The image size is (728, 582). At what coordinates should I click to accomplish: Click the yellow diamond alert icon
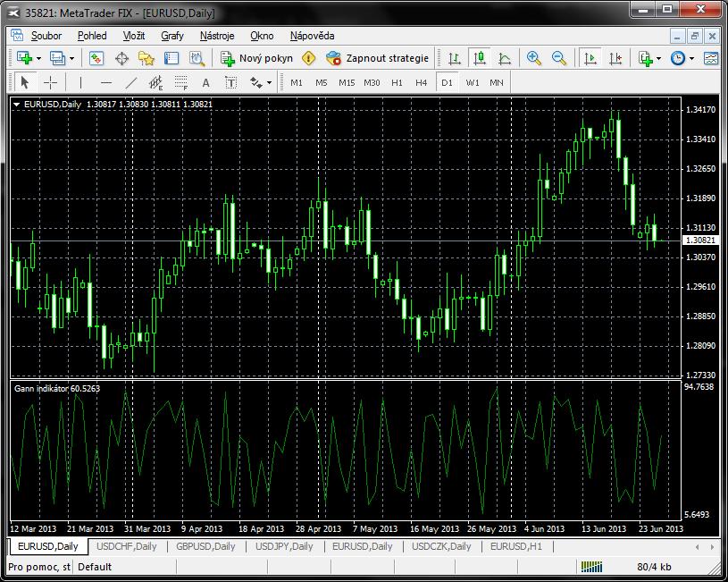point(309,58)
